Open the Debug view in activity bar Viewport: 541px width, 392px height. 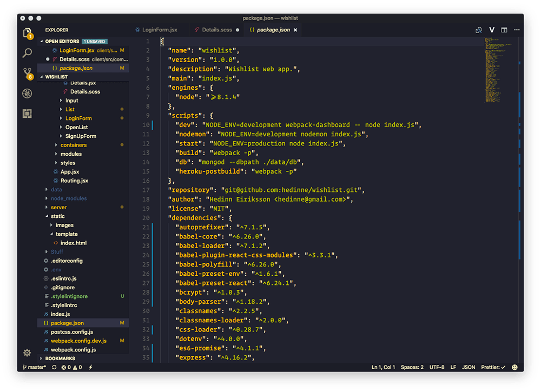(27, 94)
